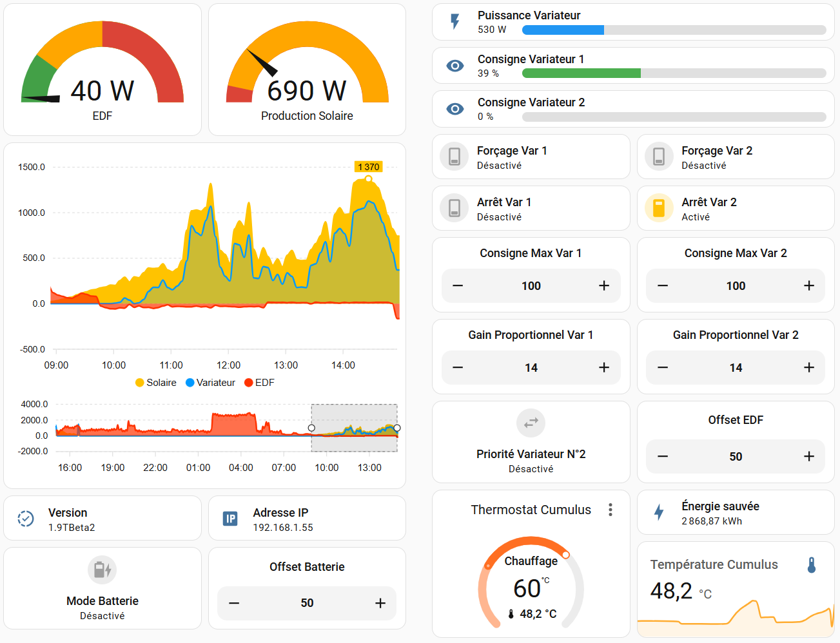840x643 pixels.
Task: Click the EDF power gauge card
Action: pyautogui.click(x=103, y=70)
